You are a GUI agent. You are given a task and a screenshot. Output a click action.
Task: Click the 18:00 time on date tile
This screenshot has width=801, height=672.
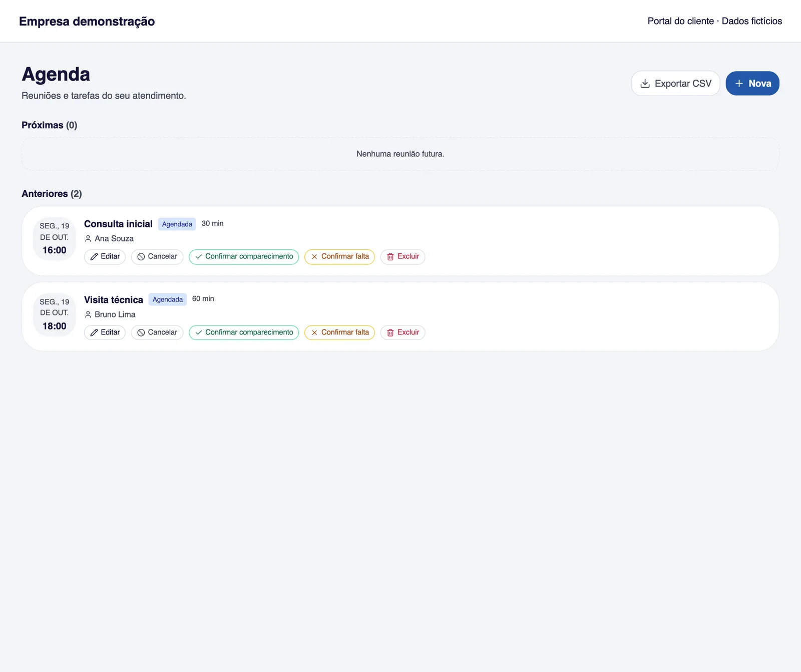click(55, 326)
